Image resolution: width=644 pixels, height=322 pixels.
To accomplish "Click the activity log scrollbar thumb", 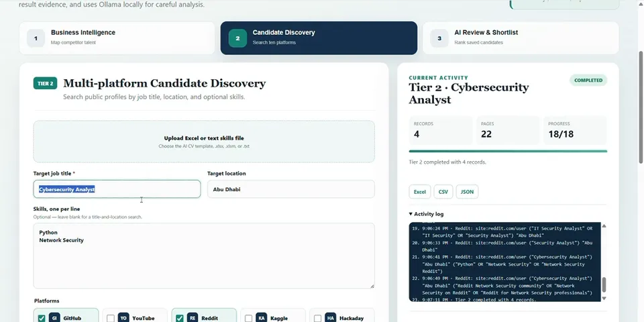I will coord(604,284).
